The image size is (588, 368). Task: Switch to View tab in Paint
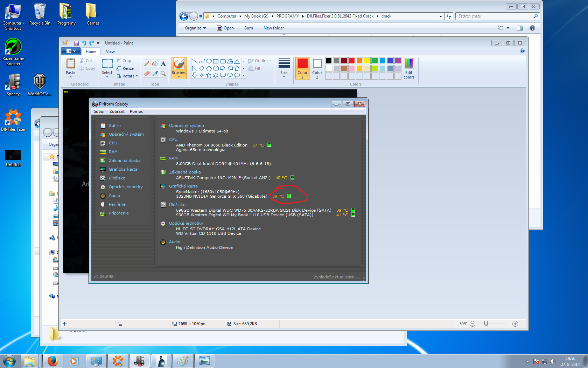pos(110,52)
